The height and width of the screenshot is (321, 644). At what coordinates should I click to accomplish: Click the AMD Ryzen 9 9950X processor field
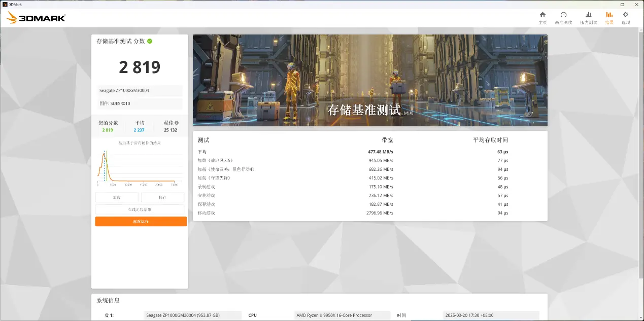tap(343, 315)
